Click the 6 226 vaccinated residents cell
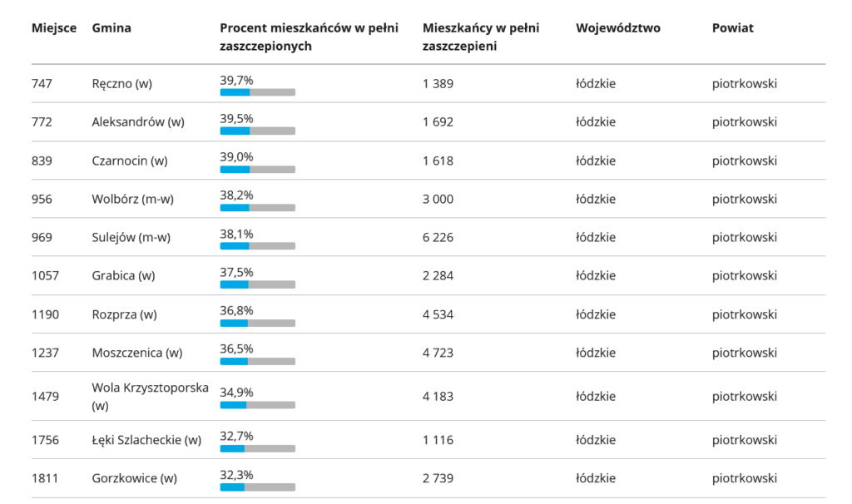This screenshot has height=504, width=852. coord(438,238)
